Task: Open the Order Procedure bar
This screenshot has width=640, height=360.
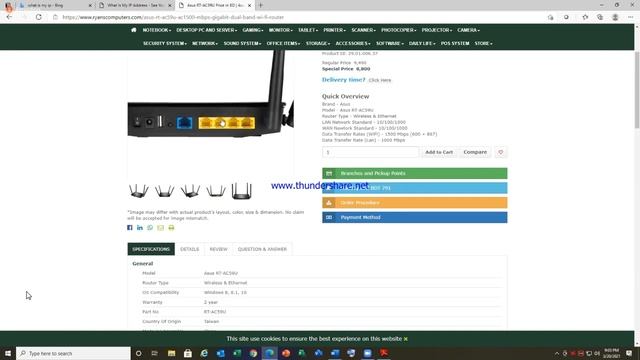Action: coord(415,203)
